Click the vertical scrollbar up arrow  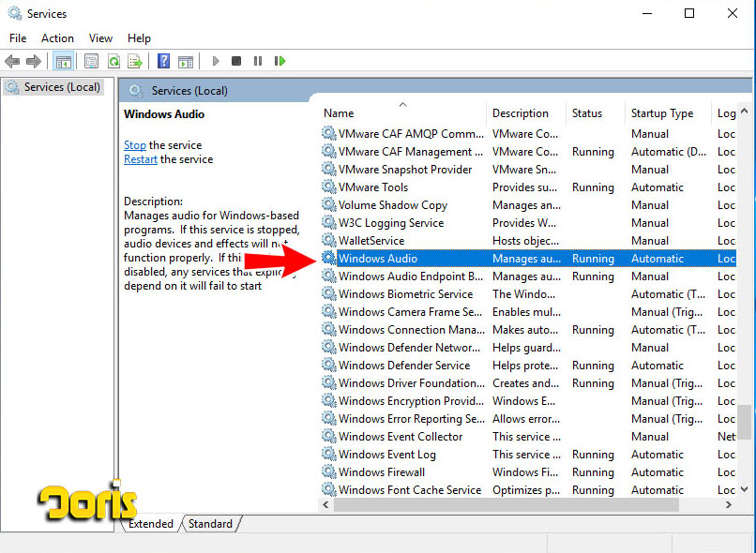pos(744,112)
